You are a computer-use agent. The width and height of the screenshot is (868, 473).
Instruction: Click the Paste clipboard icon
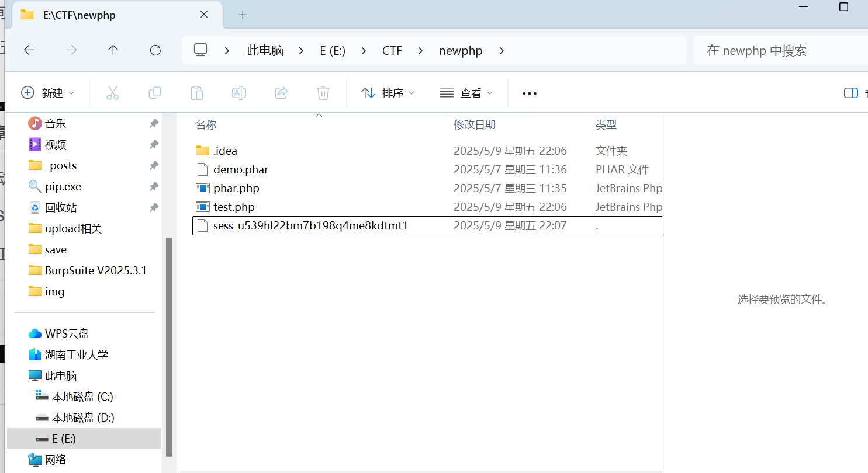pyautogui.click(x=197, y=93)
